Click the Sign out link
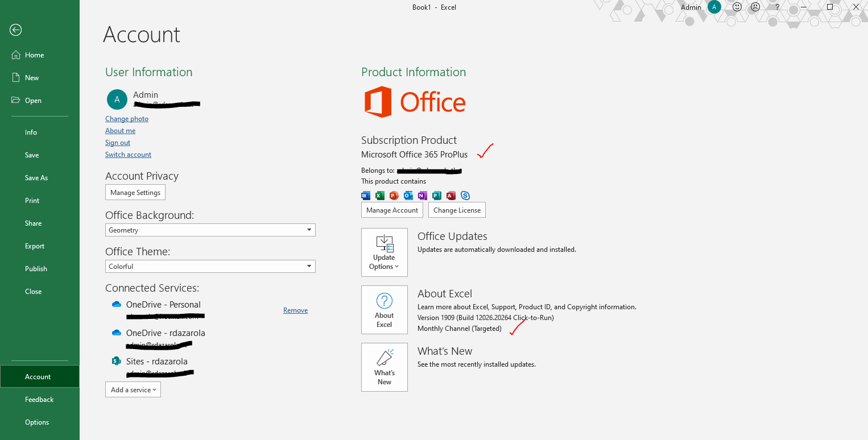The height and width of the screenshot is (440, 868). click(x=118, y=143)
